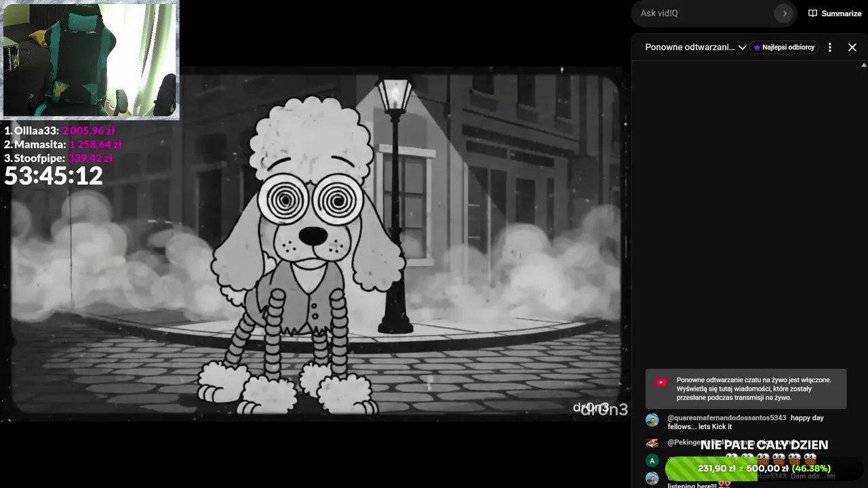
Task: Click the cartoon poodle video to pause
Action: [315, 244]
